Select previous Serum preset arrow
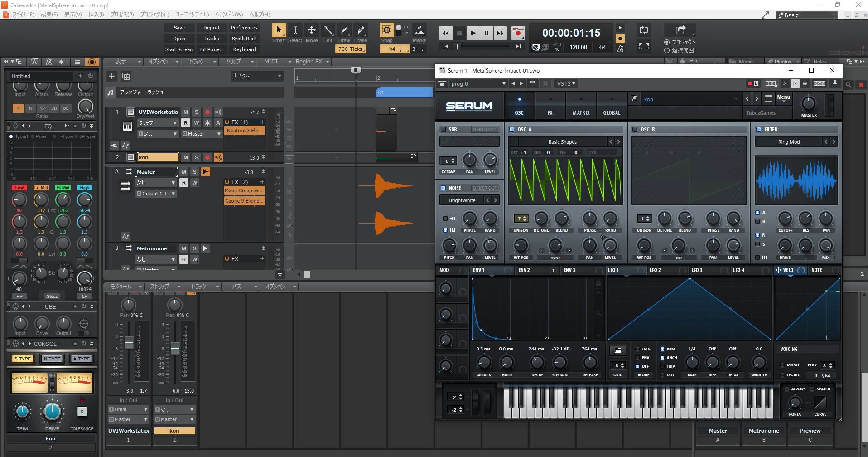Viewport: 868px width, 457px height. click(747, 99)
